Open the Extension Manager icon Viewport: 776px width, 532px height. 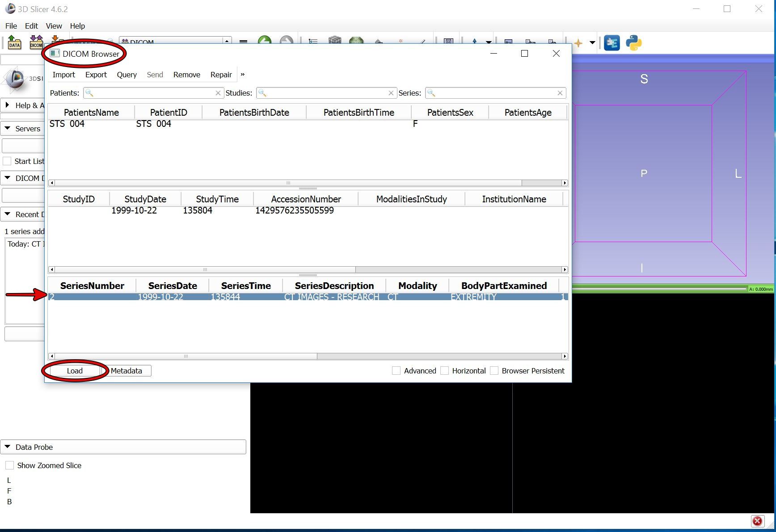612,43
